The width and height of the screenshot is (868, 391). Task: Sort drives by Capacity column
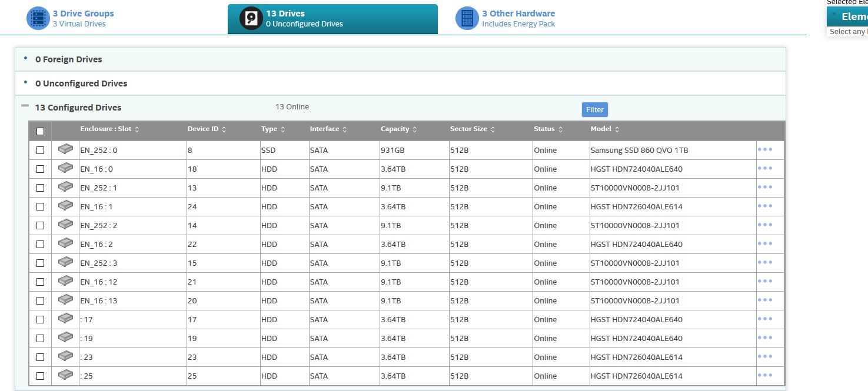click(x=399, y=129)
